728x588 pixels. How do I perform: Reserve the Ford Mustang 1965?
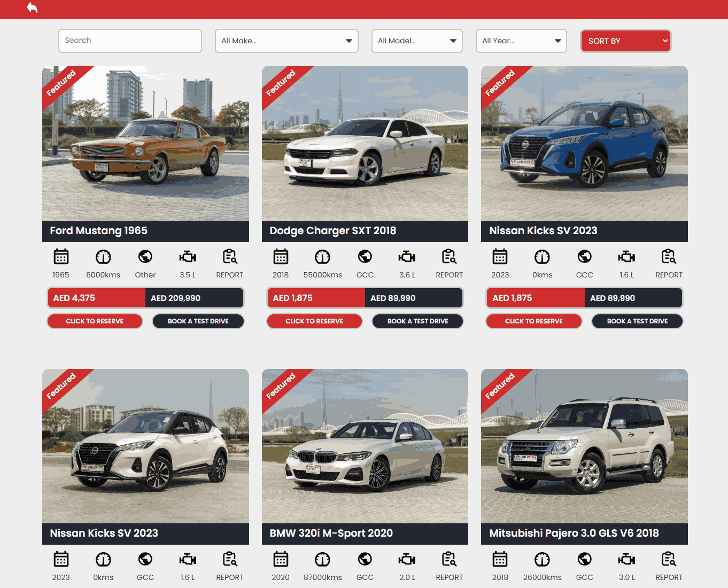coord(95,321)
